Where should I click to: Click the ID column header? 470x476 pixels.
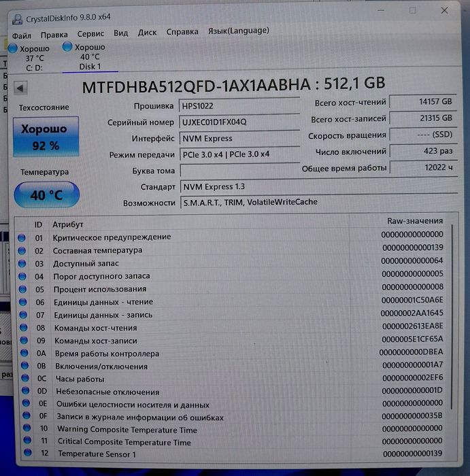(x=38, y=224)
